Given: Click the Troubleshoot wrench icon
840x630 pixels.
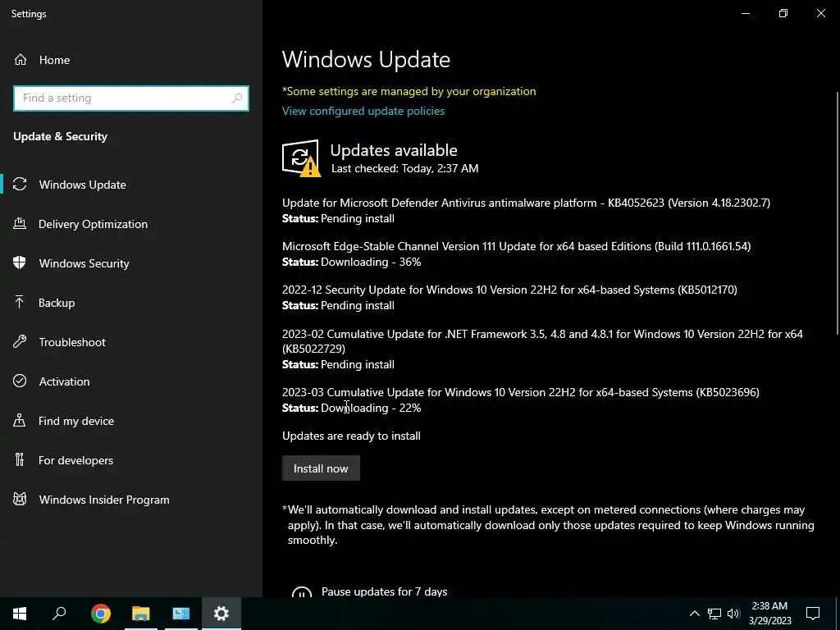Looking at the screenshot, I should (20, 342).
